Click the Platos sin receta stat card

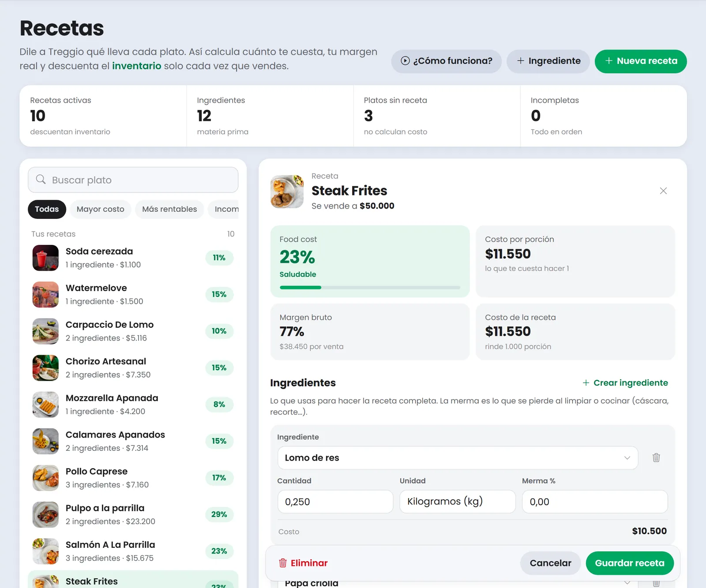[436, 116]
